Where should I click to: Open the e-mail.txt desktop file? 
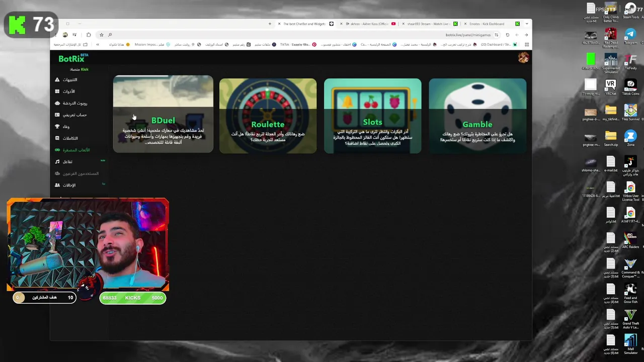tap(611, 164)
